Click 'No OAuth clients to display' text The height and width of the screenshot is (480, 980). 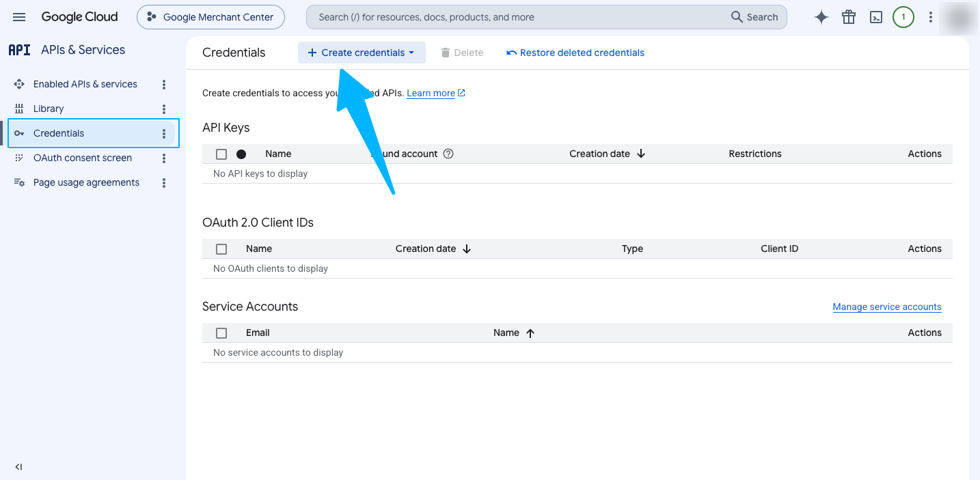271,268
